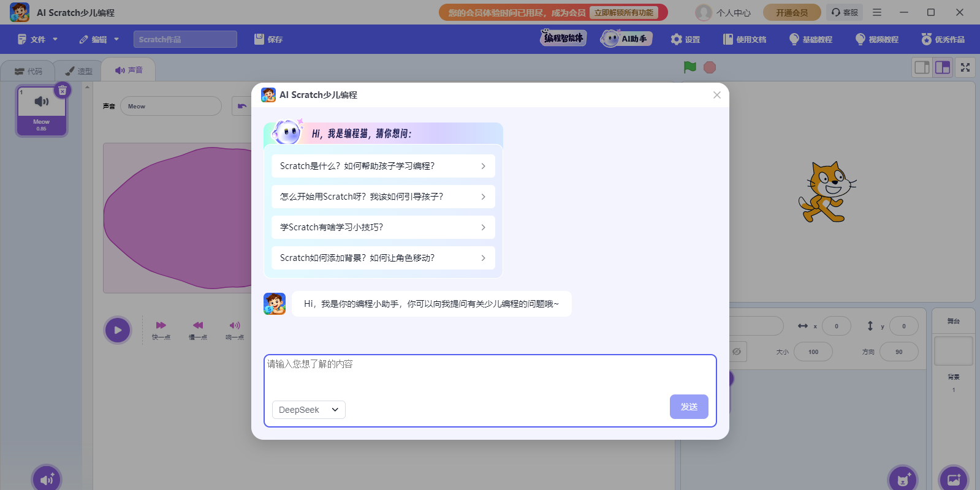Click 响一点 louder effect

click(x=235, y=330)
